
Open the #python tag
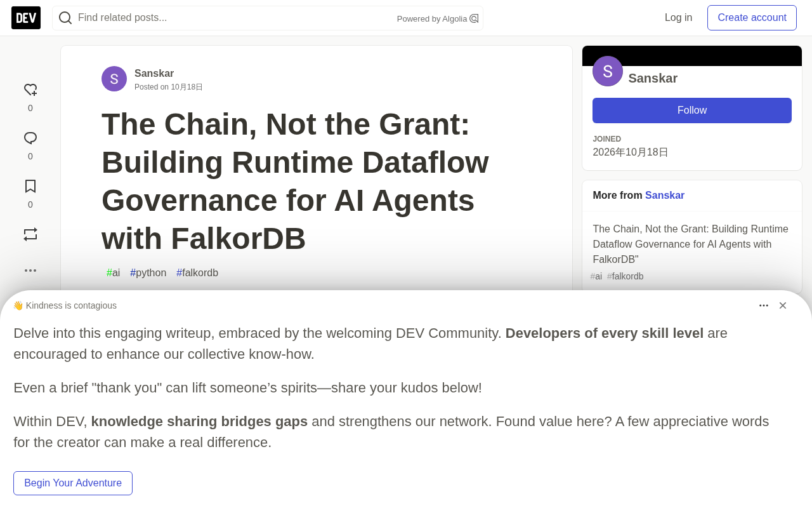tap(148, 273)
